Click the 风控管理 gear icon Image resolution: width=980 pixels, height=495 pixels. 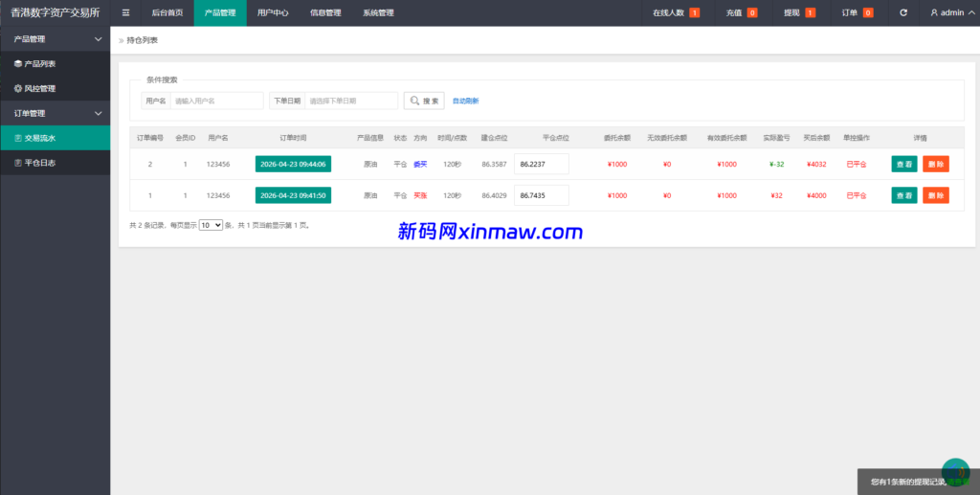click(18, 89)
